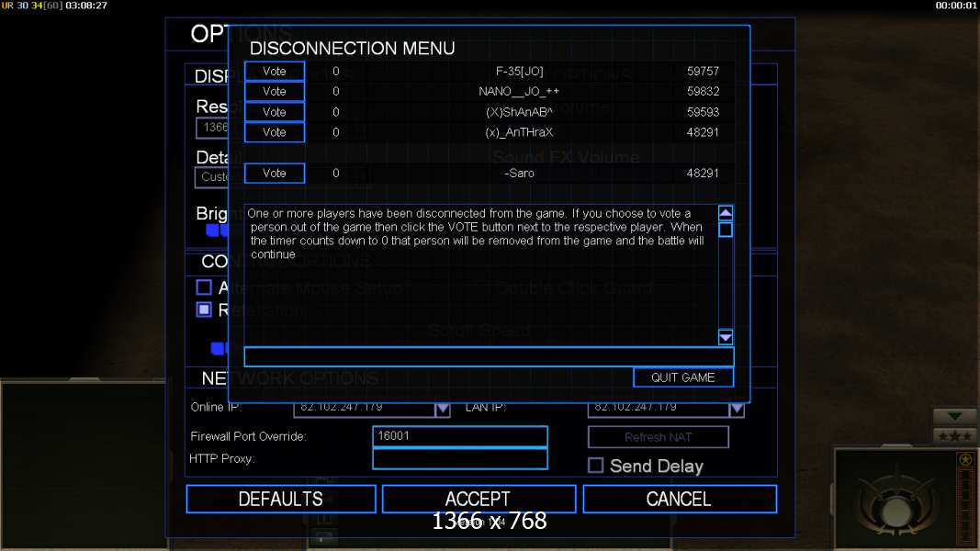Open the Online IP dropdown
The height and width of the screenshot is (551, 980).
pyautogui.click(x=442, y=410)
